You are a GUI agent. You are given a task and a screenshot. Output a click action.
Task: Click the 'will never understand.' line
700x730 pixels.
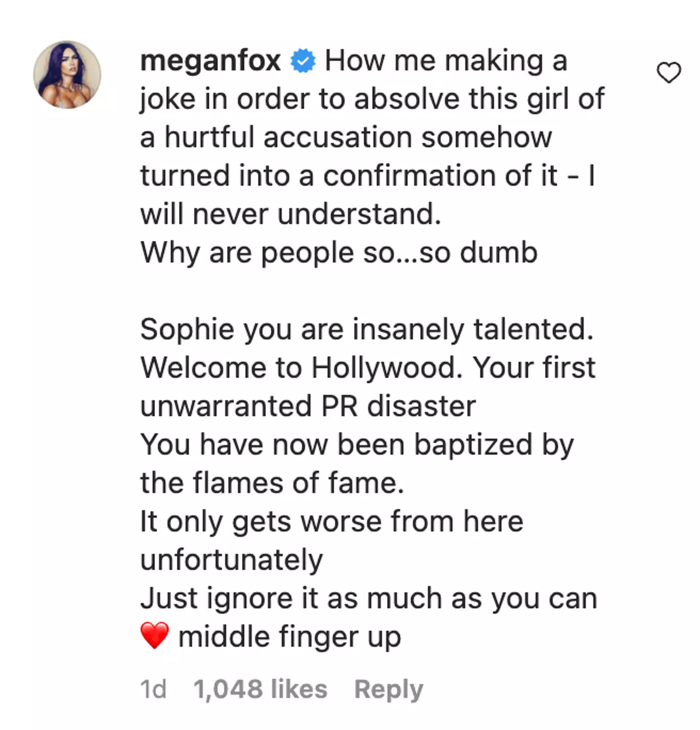291,214
